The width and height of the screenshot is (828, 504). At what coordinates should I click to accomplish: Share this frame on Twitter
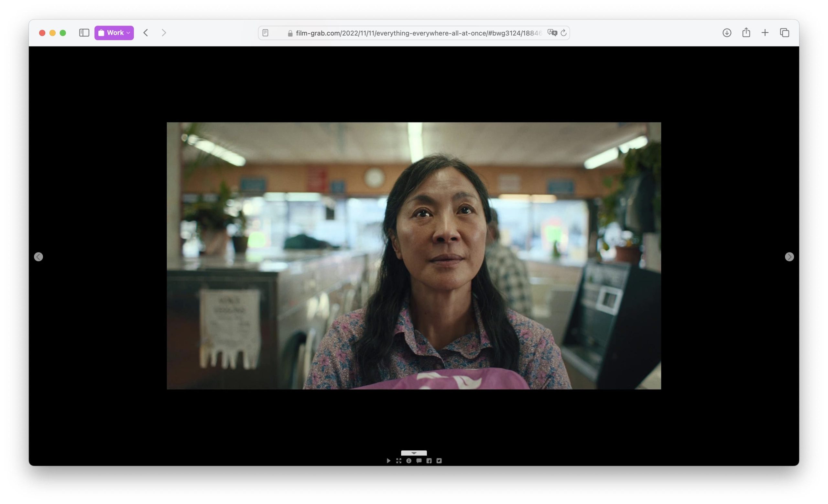439,461
